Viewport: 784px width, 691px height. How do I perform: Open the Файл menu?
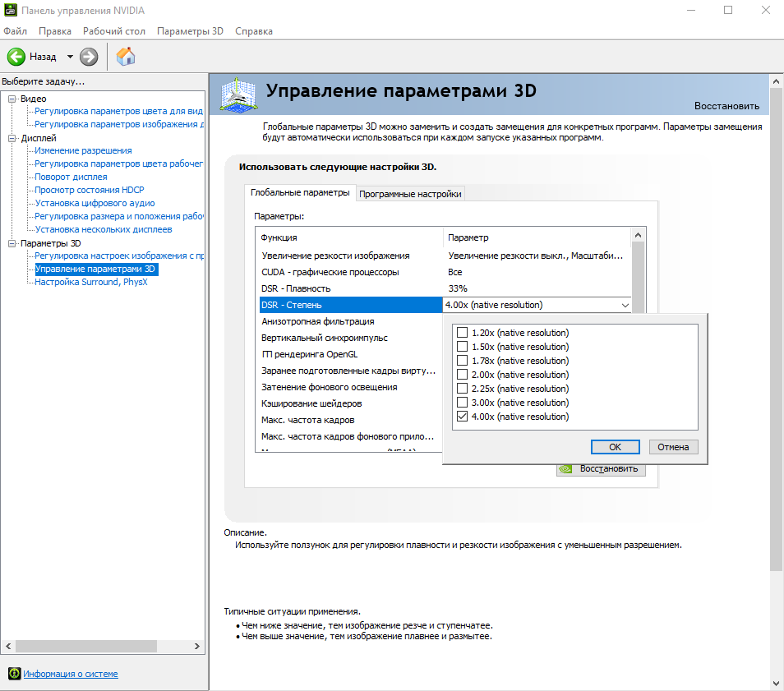tap(15, 31)
